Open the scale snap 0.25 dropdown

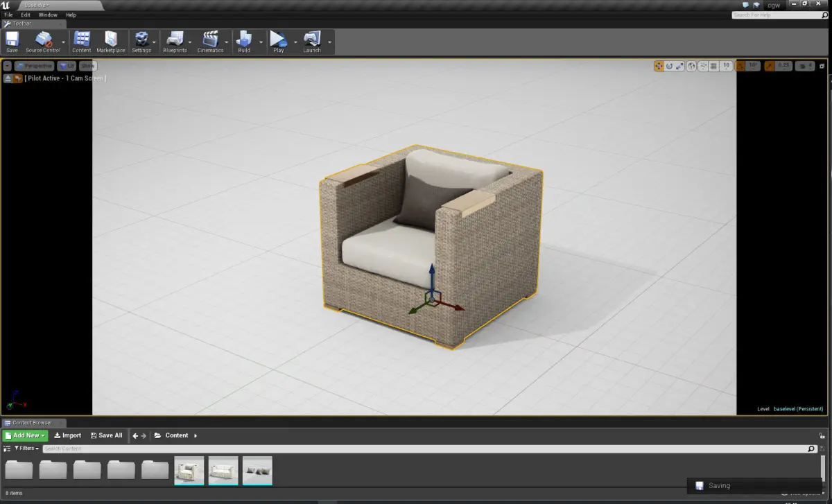point(783,66)
